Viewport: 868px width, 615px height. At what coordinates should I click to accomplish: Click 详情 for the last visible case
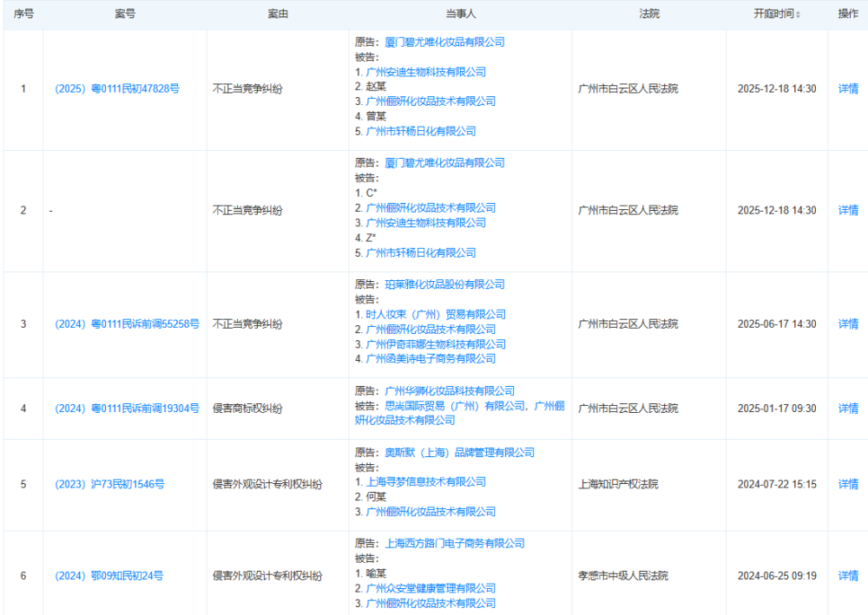(848, 574)
